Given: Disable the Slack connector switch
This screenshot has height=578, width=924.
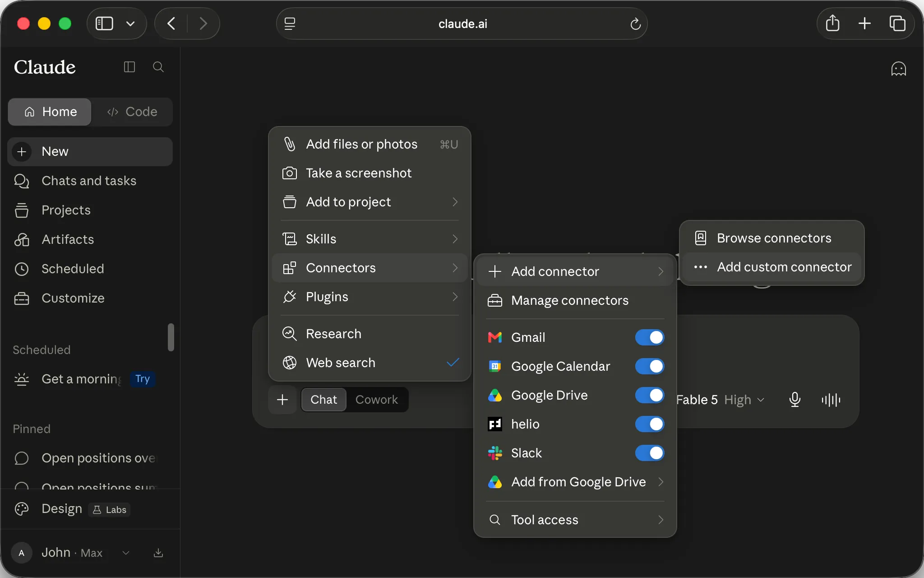Looking at the screenshot, I should pos(650,453).
